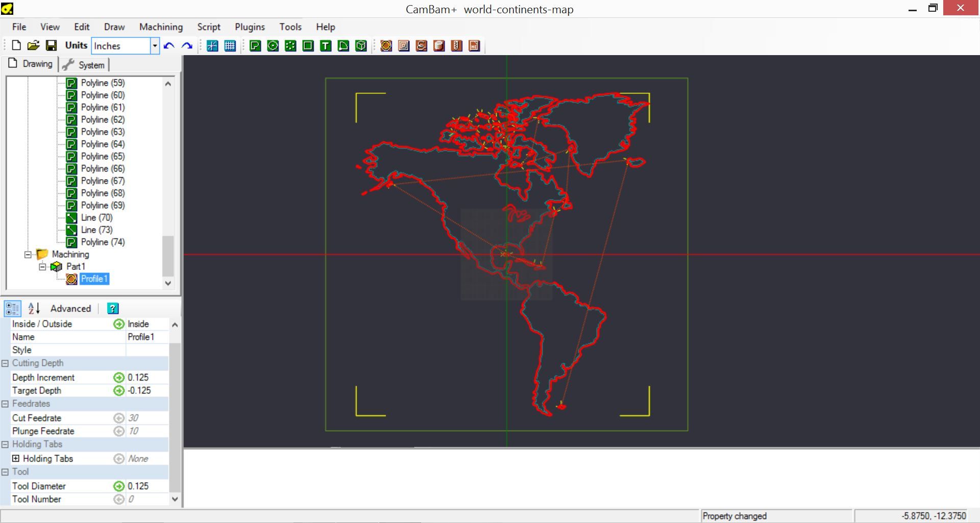Viewport: 980px width, 523px height.
Task: Collapse the Cutting Depth property group
Action: [5, 363]
